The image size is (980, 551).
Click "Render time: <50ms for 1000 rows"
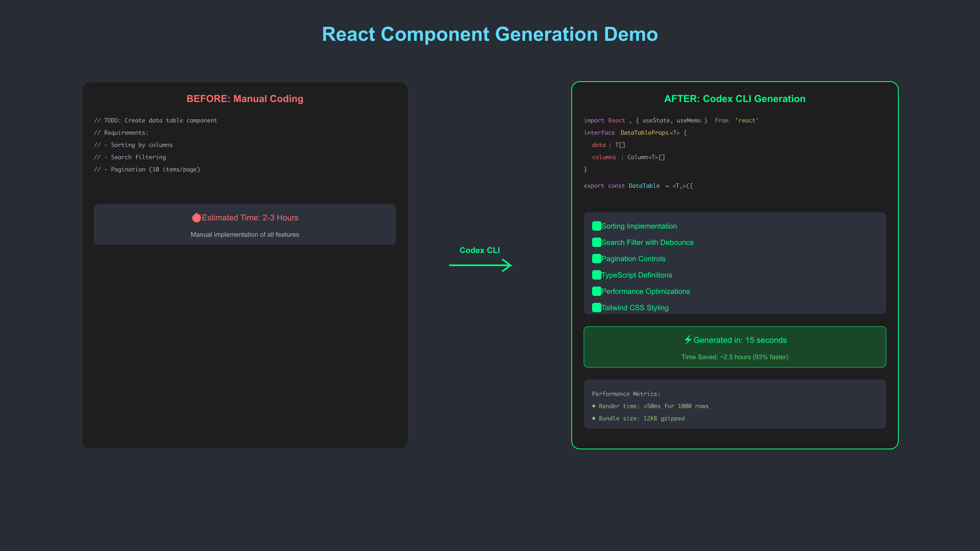tap(654, 406)
